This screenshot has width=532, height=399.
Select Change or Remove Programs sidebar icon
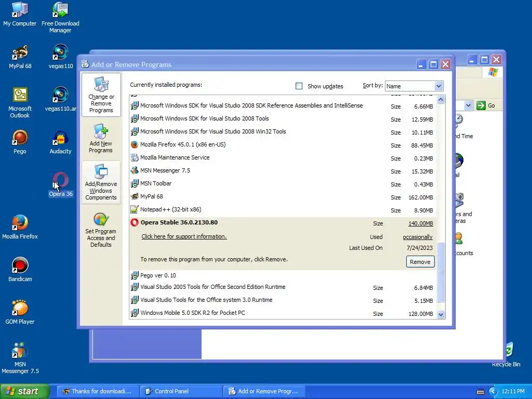click(x=101, y=95)
